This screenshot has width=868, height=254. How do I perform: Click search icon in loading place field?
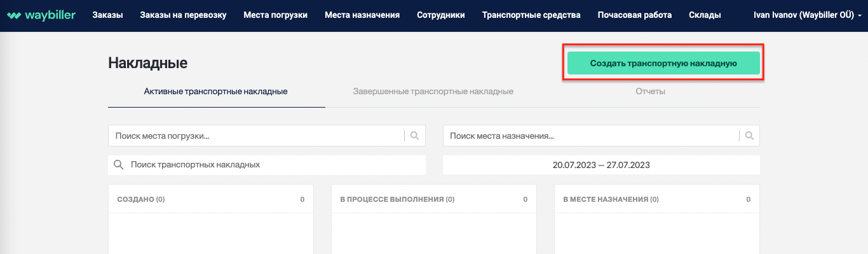tap(414, 136)
